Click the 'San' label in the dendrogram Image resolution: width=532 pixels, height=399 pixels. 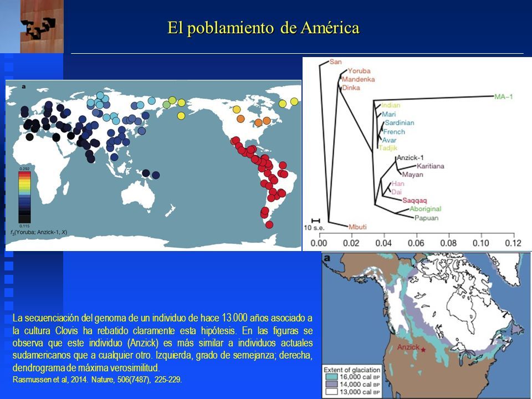coord(336,62)
